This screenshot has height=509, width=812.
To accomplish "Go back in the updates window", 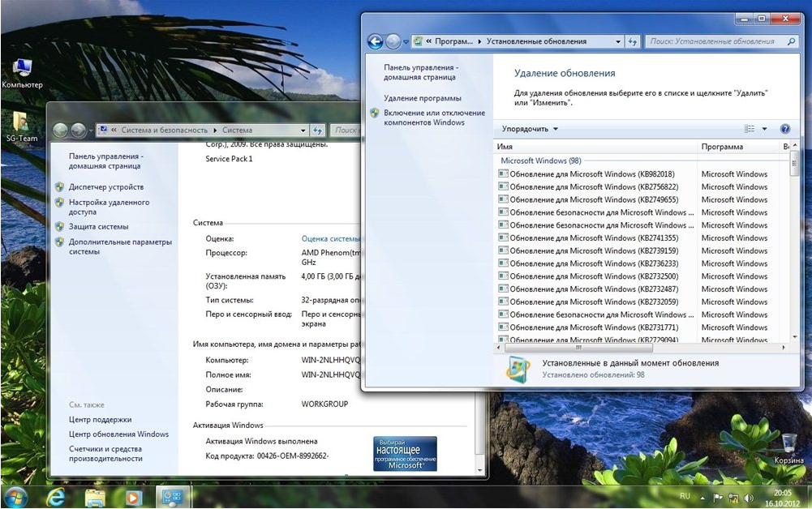I will 376,41.
